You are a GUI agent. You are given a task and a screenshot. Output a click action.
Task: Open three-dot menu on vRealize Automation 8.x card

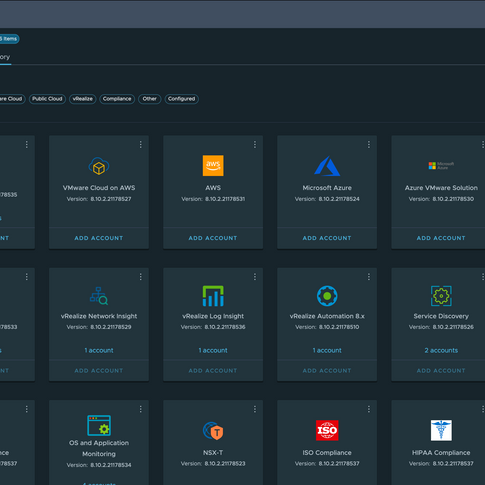coord(369,277)
